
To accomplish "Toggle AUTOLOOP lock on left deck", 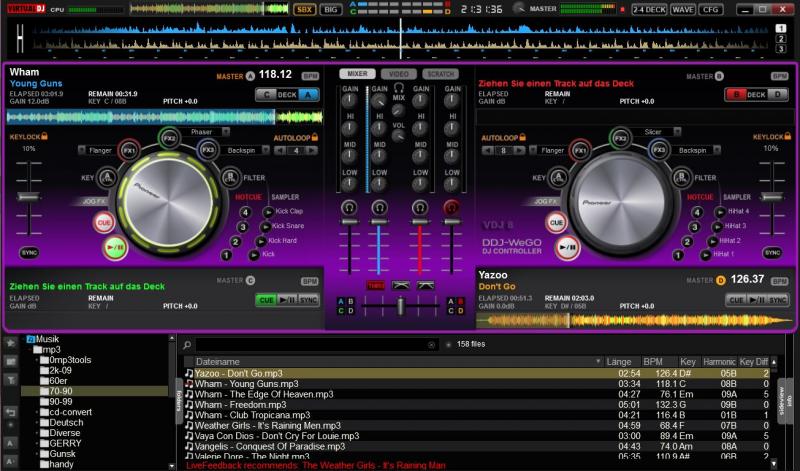I will pos(315,137).
